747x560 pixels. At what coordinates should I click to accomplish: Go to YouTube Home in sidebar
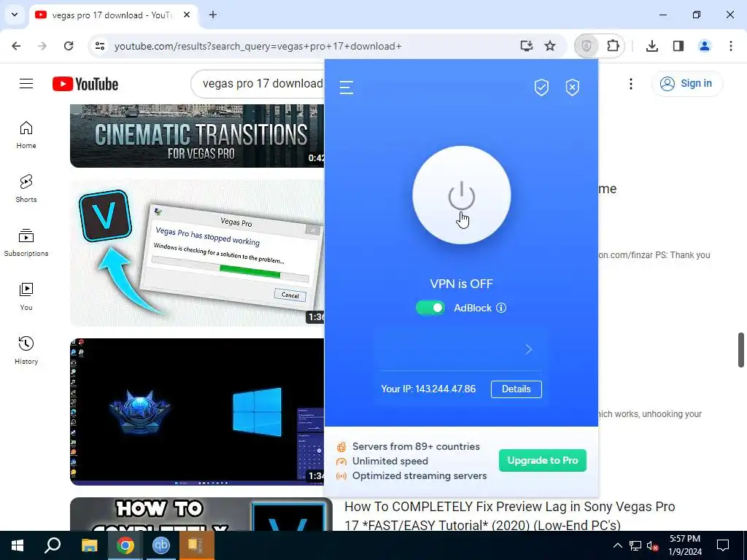coord(26,135)
